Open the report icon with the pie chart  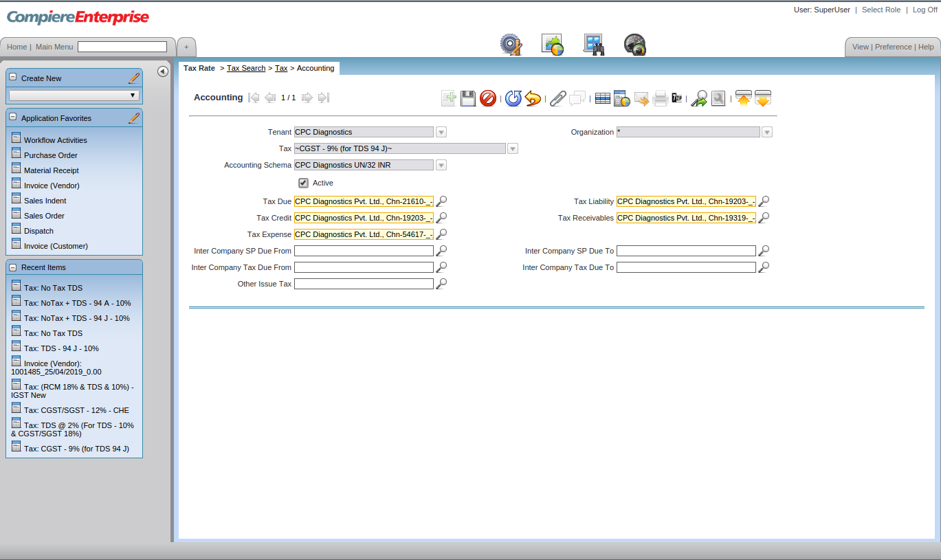[622, 98]
